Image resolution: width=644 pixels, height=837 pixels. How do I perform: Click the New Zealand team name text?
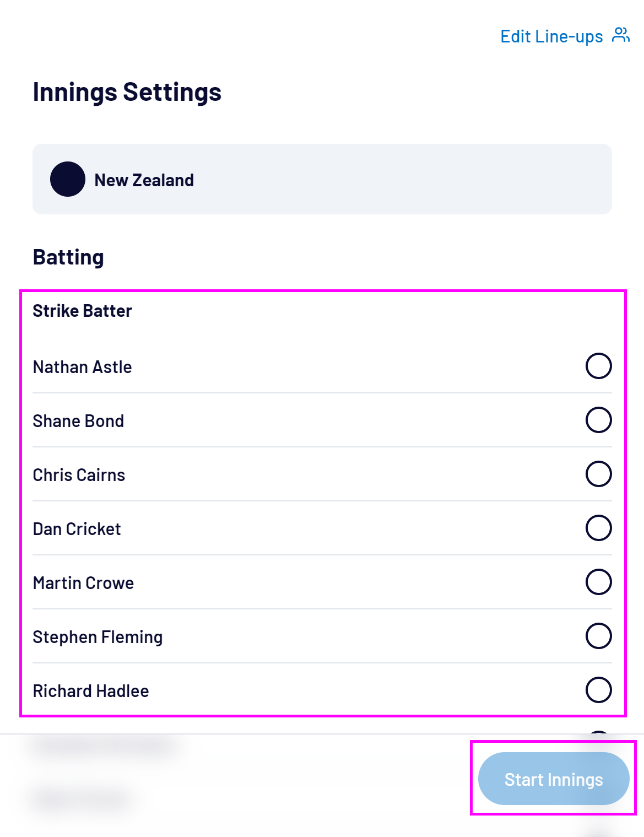[x=144, y=180]
